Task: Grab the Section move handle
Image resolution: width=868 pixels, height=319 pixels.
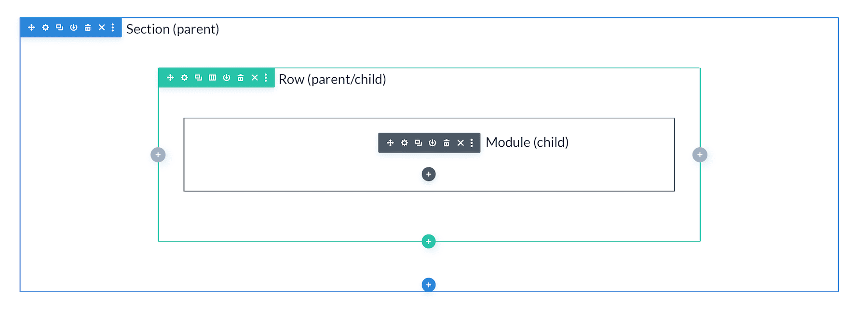Action: coord(31,28)
